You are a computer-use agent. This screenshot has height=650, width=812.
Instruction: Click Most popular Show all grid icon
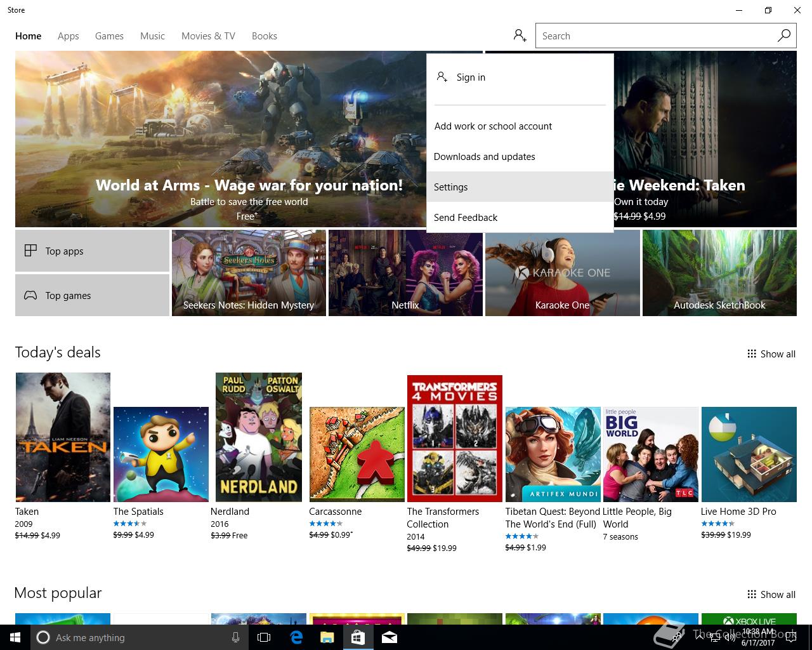(752, 594)
